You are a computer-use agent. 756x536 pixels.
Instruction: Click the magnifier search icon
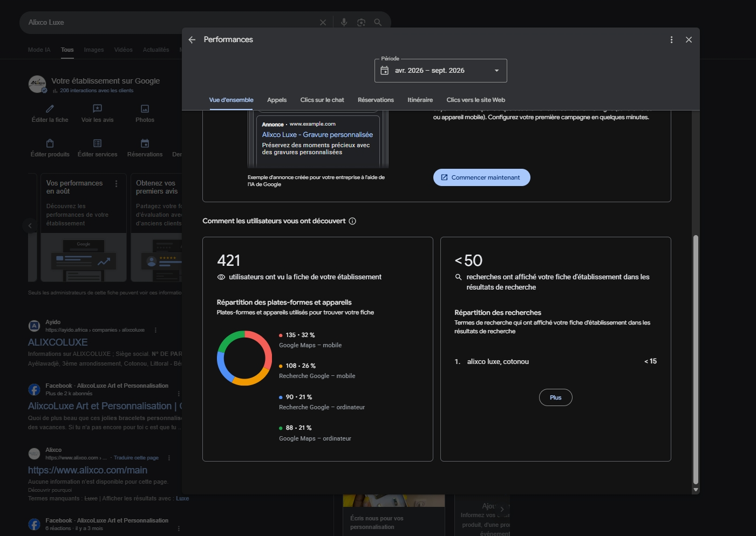point(378,23)
